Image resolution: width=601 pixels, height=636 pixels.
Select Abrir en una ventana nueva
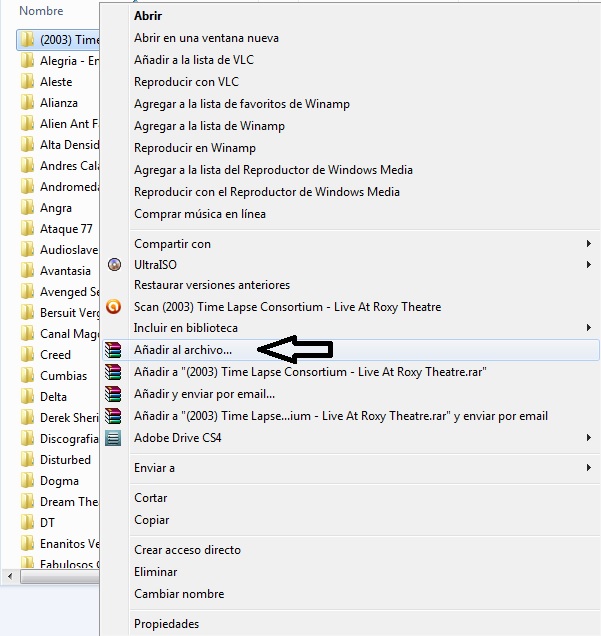point(206,38)
